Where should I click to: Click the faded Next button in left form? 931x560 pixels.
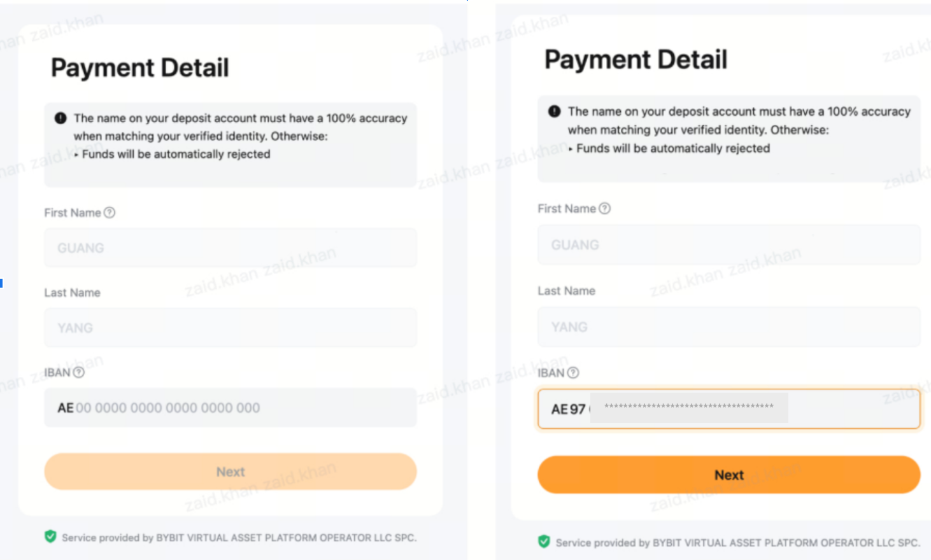[x=231, y=472]
